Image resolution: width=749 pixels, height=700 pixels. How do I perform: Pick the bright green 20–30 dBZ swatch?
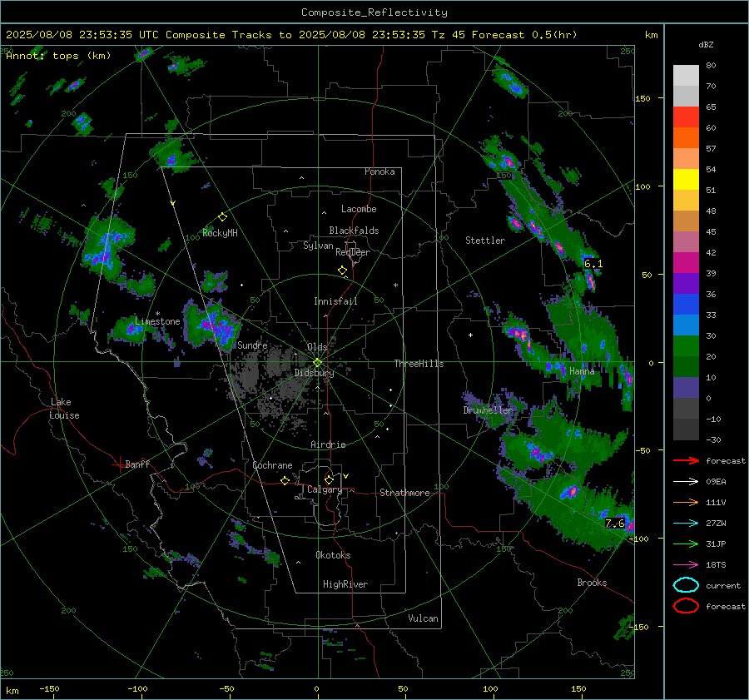pyautogui.click(x=686, y=346)
